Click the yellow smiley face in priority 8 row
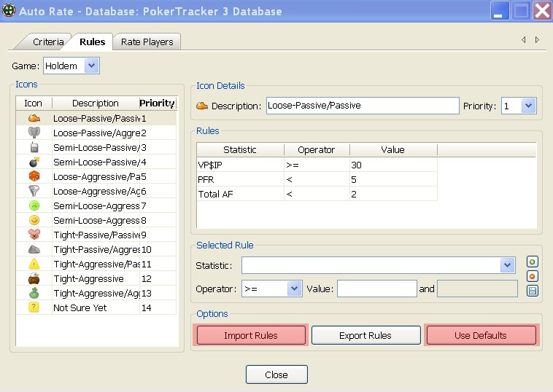 pos(34,220)
